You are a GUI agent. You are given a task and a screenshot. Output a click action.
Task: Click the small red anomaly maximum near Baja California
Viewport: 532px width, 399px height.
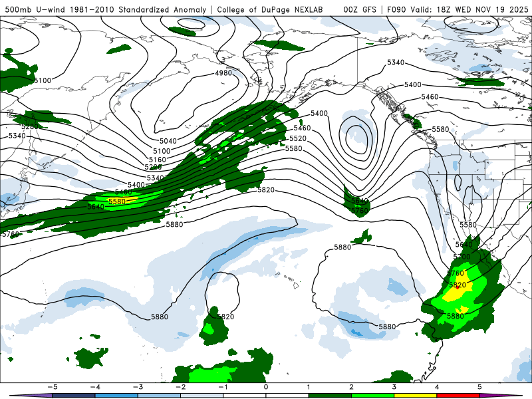click(x=458, y=287)
